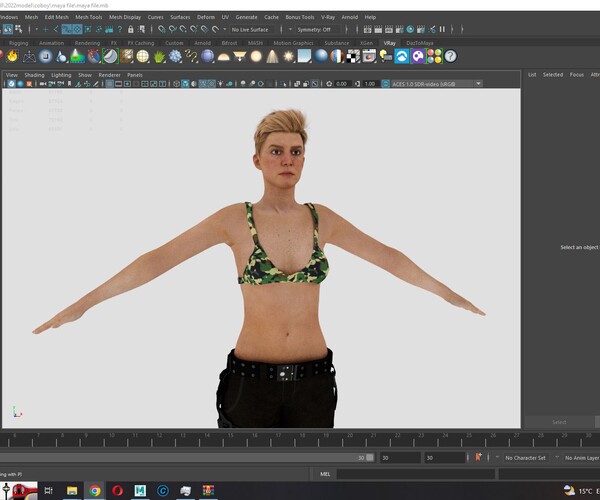Viewport: 600px width, 500px height.
Task: Click the V-Ray grass fur shelf icon
Action: coord(159,56)
